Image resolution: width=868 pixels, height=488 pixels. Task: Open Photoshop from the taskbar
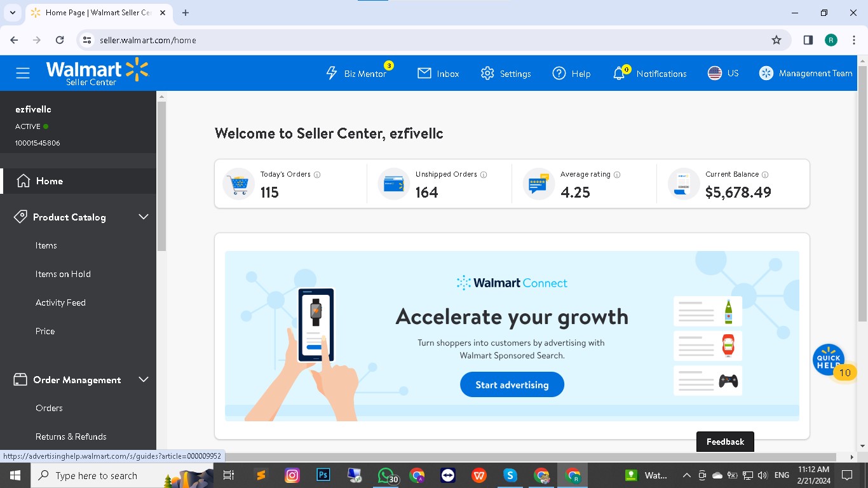click(323, 475)
